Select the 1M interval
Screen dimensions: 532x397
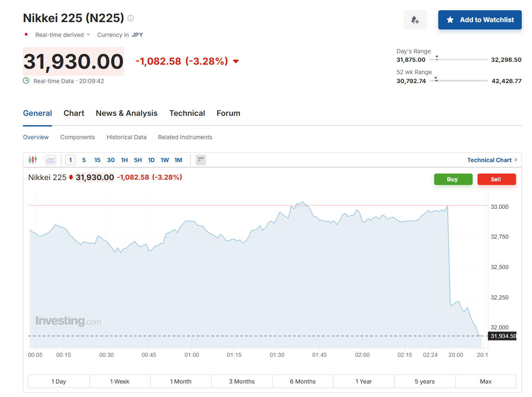click(x=178, y=160)
